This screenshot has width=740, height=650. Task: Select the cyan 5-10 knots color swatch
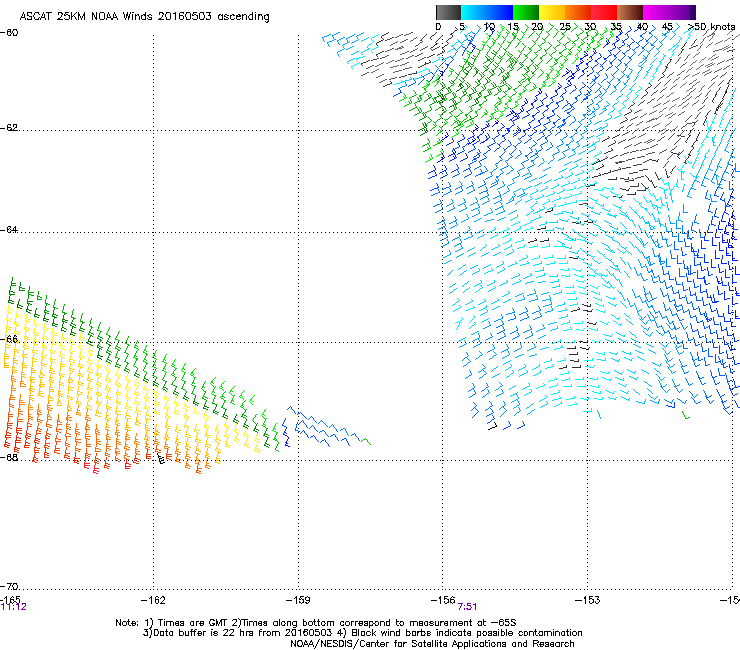[474, 12]
